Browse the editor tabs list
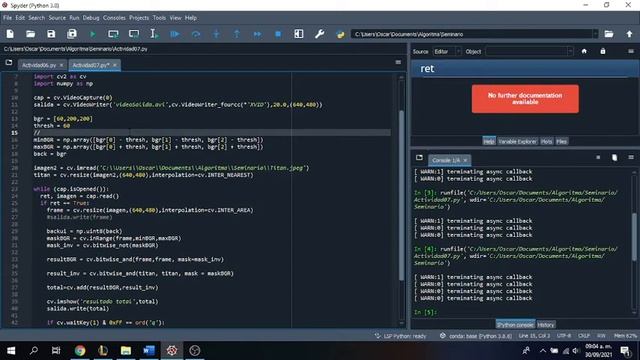Image resolution: width=640 pixels, height=360 pixels. [9, 63]
